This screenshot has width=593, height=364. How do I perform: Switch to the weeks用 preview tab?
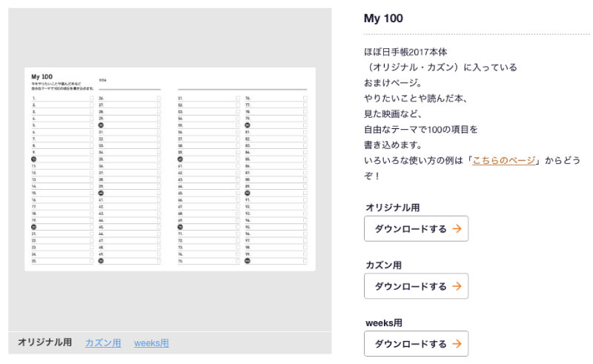(151, 343)
